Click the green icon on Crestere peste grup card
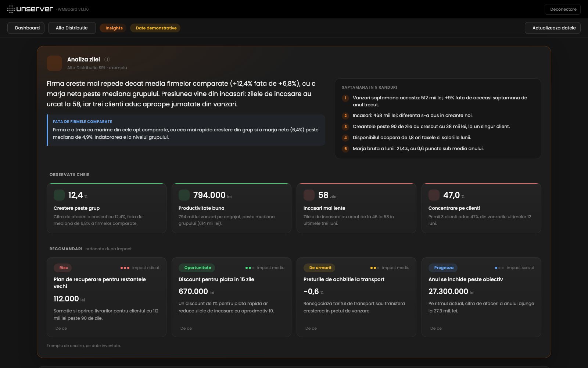Viewport: 588px width, 368px height. (59, 195)
